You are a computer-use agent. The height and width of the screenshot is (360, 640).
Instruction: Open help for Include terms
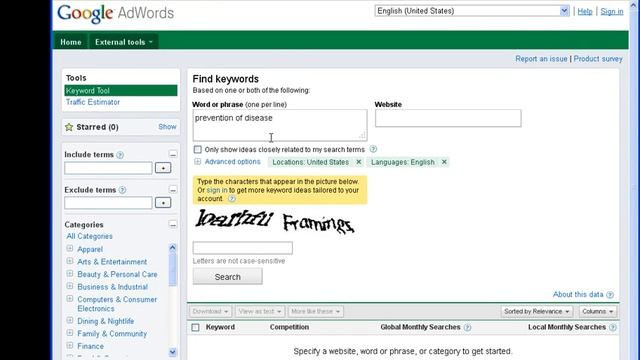(x=120, y=155)
